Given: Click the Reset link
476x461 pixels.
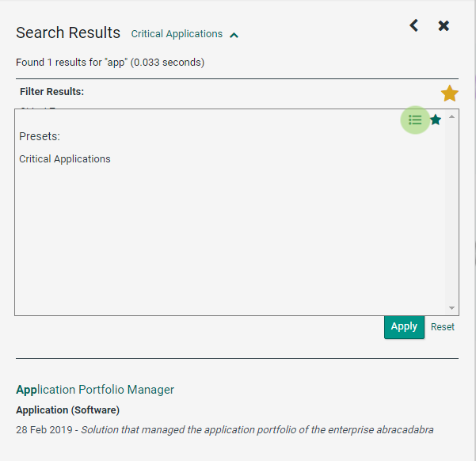Looking at the screenshot, I should [x=443, y=327].
